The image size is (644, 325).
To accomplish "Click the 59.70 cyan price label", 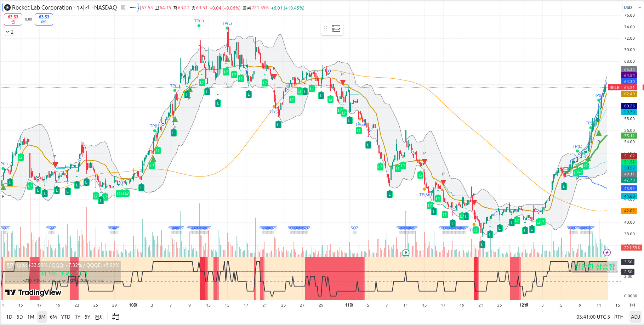I will tap(629, 112).
